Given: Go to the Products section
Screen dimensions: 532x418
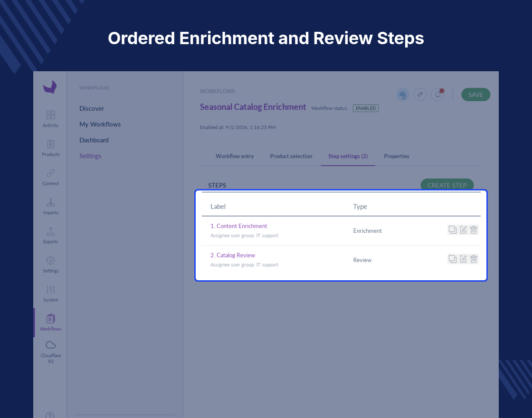Looking at the screenshot, I should coord(50,148).
